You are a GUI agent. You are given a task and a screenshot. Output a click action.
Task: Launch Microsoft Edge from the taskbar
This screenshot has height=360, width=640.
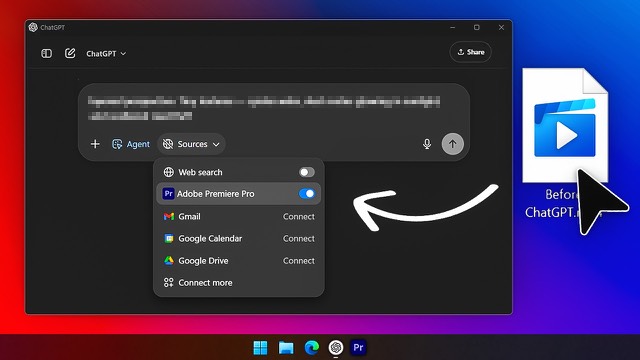coord(311,348)
